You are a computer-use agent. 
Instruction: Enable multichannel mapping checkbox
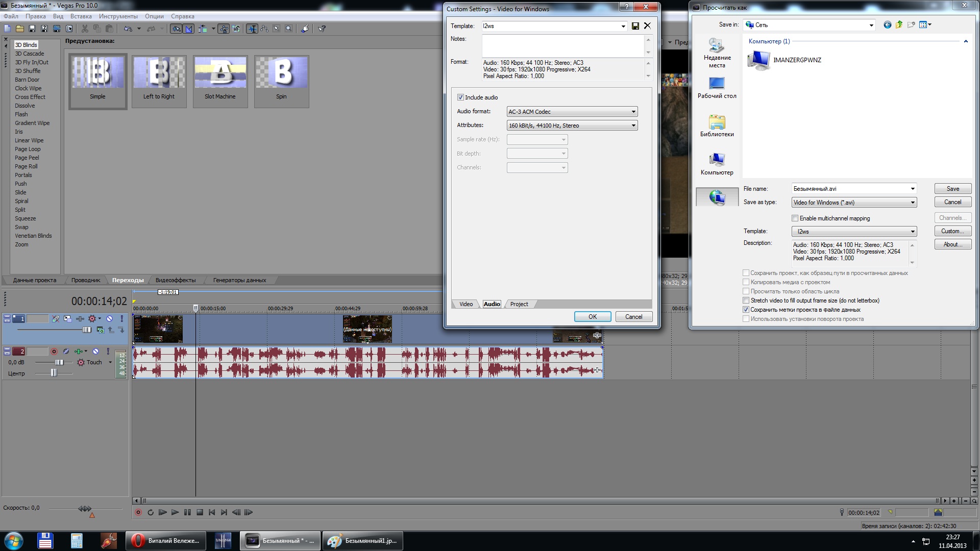(x=795, y=218)
